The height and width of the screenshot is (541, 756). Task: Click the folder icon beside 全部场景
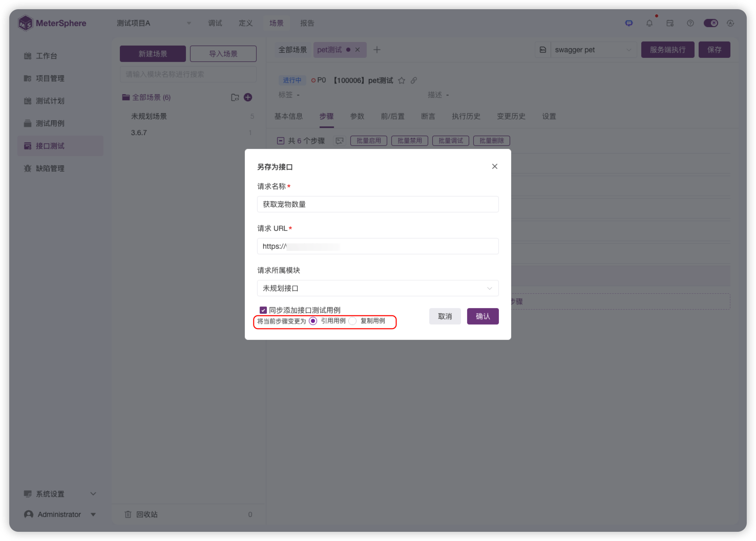point(235,97)
